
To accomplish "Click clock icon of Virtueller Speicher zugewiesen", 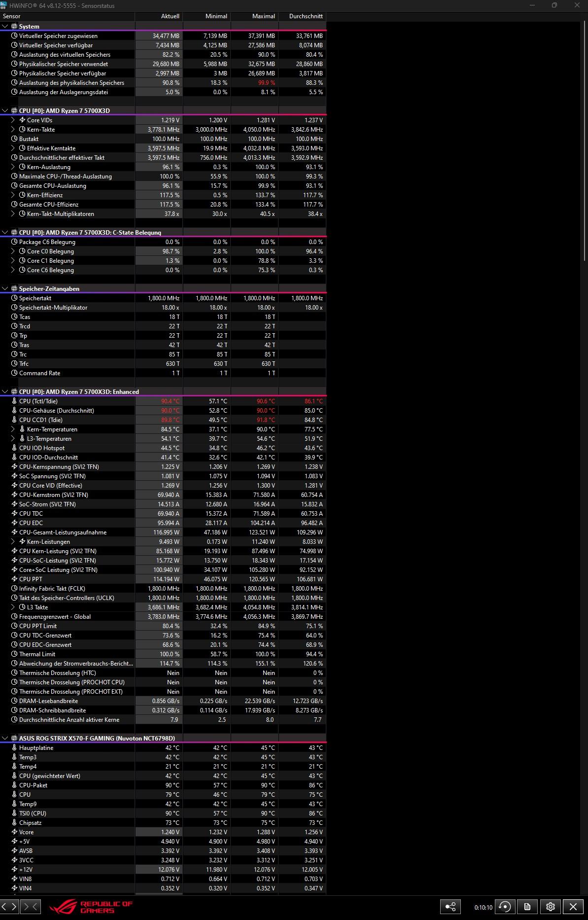I will pyautogui.click(x=14, y=35).
